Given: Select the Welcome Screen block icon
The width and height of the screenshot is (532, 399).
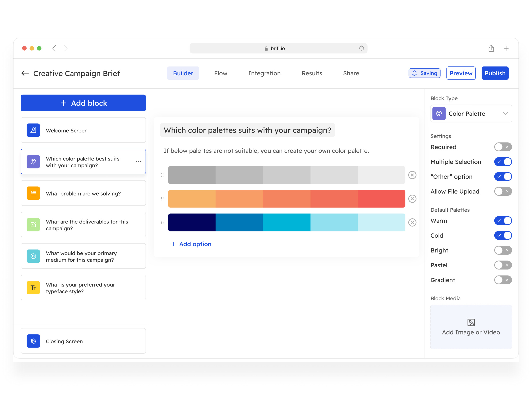Looking at the screenshot, I should click(x=33, y=130).
